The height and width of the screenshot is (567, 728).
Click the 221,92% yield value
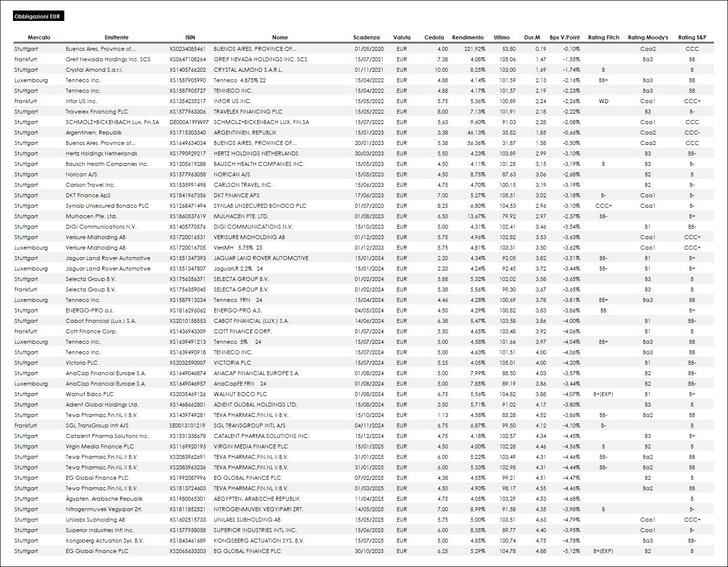pos(475,49)
